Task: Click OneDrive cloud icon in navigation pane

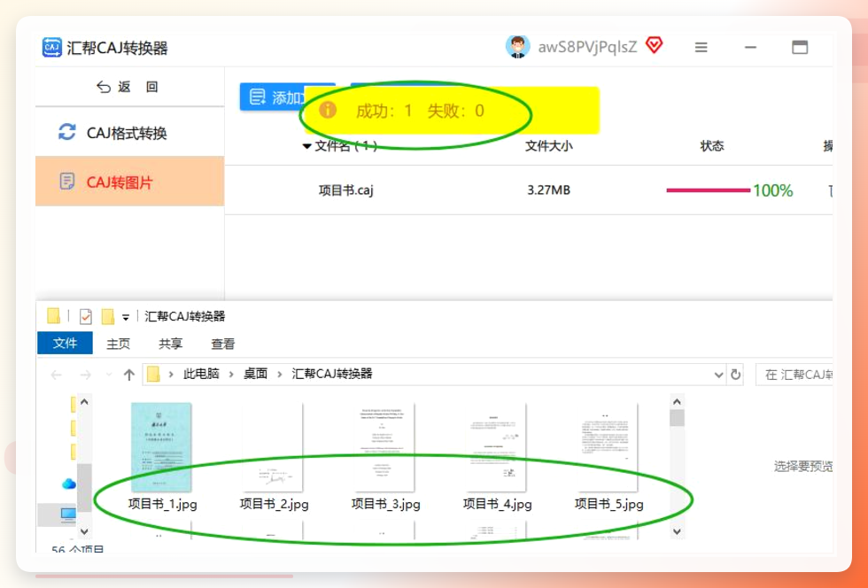Action: click(69, 484)
